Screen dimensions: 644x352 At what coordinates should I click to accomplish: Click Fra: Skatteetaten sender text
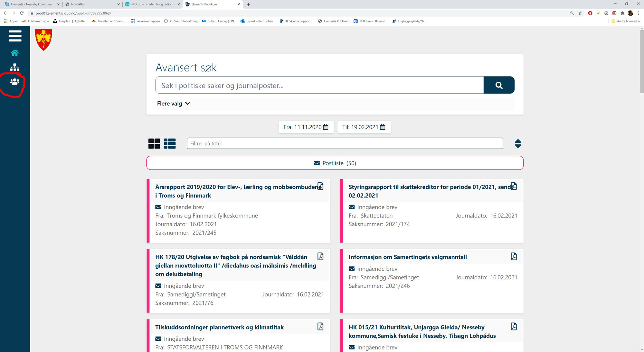[371, 216]
